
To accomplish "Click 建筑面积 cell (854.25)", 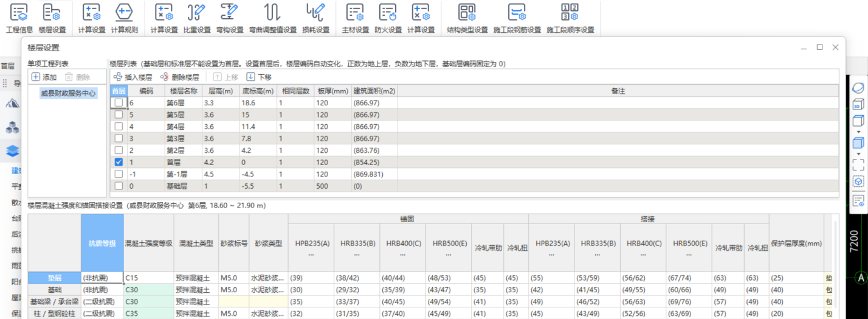I will (374, 162).
